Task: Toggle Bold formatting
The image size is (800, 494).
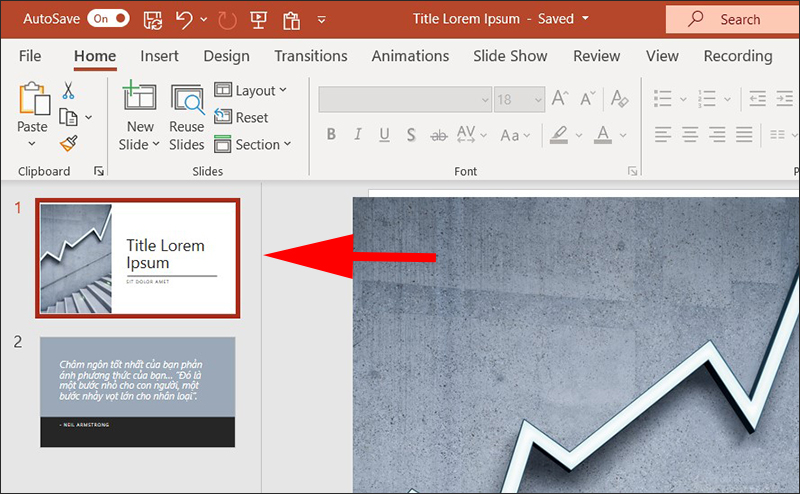Action: coord(332,134)
